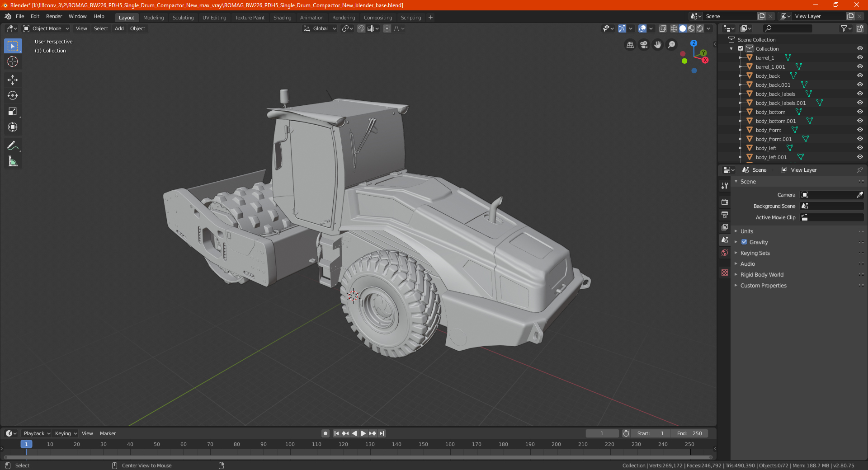Screen dimensions: 868x470
Task: Expand the Audio panel
Action: click(747, 263)
